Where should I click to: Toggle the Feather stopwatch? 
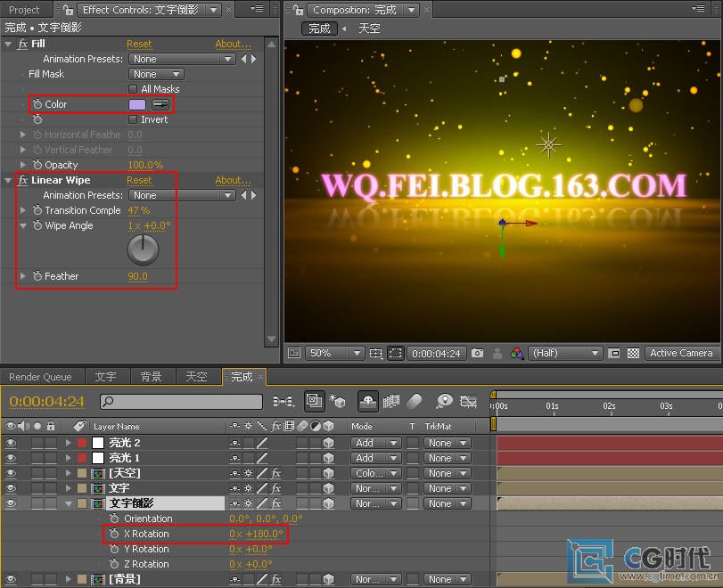tap(37, 276)
